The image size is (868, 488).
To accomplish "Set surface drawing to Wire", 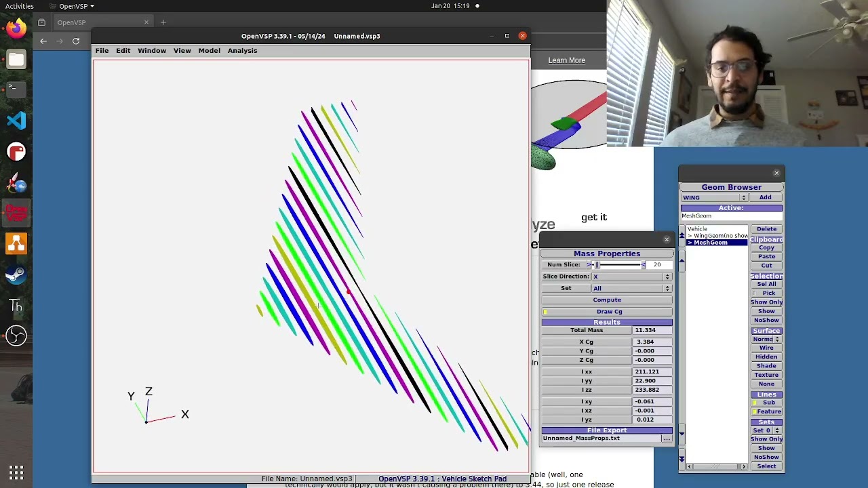I will pos(766,348).
